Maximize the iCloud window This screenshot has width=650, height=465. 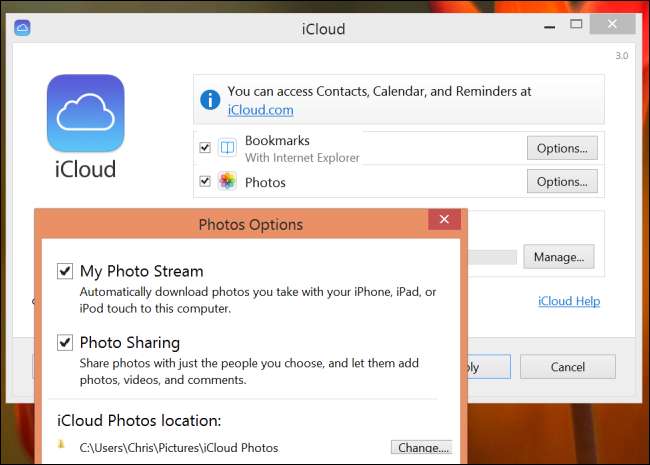(x=576, y=24)
